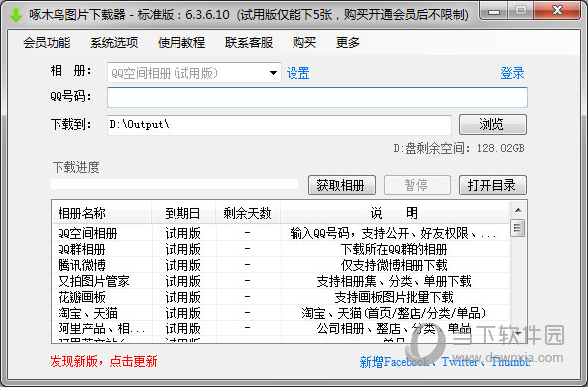Viewport: 588px width, 387px height.
Task: Select the 又拍图片管家 row
Action: pos(281,281)
